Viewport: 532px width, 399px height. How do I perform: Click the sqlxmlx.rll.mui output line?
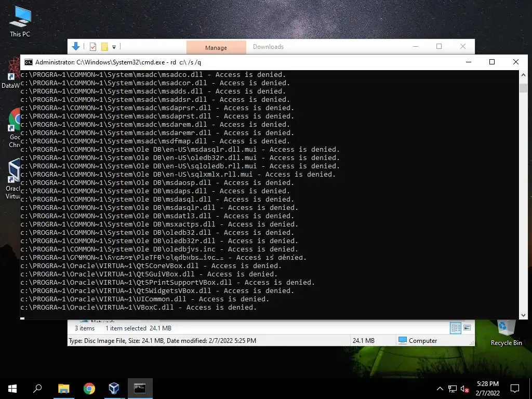pos(178,175)
